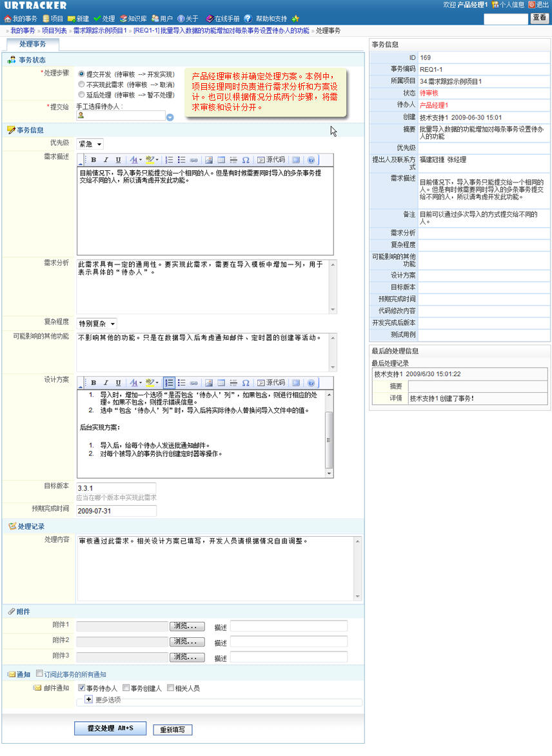
Task: Click the 提交处理 submit button
Action: pos(110,728)
